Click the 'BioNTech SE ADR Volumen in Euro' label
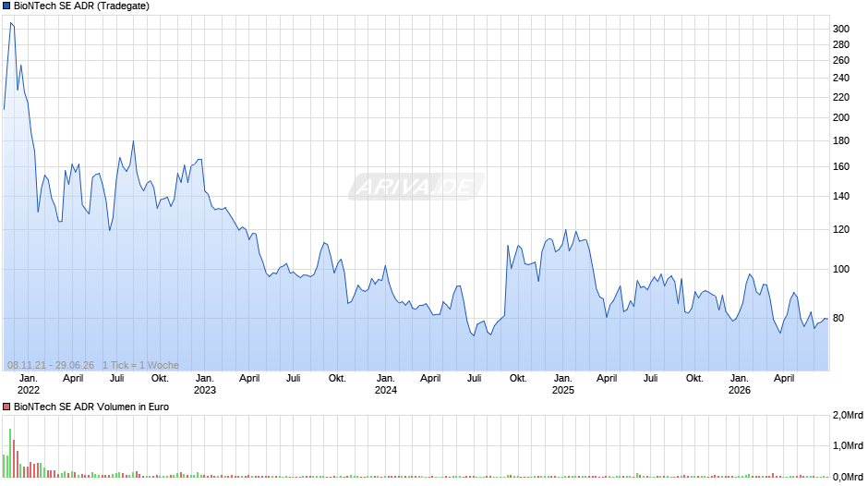Screen dimensions: 868x486 [x=91, y=407]
